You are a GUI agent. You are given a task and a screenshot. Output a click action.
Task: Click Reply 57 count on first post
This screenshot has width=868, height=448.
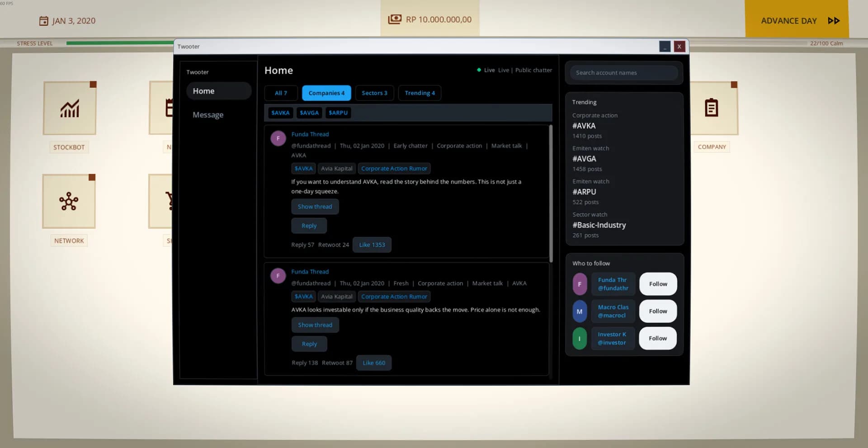[302, 245]
